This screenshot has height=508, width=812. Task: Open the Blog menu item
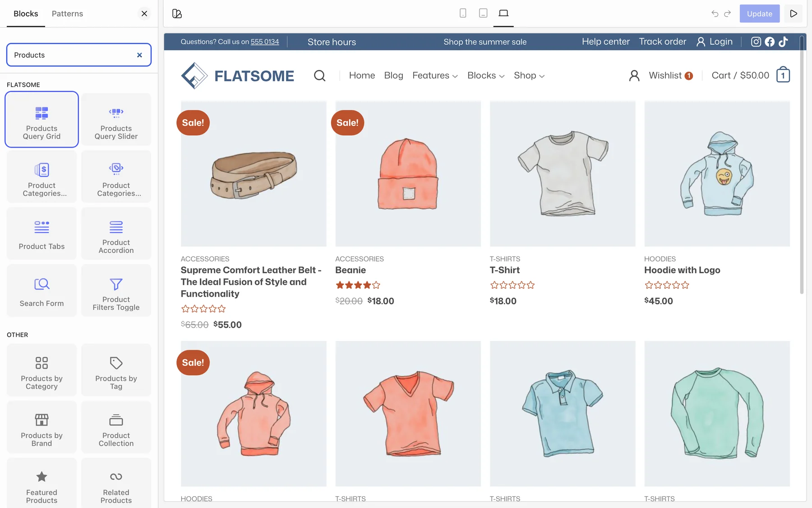pyautogui.click(x=393, y=75)
